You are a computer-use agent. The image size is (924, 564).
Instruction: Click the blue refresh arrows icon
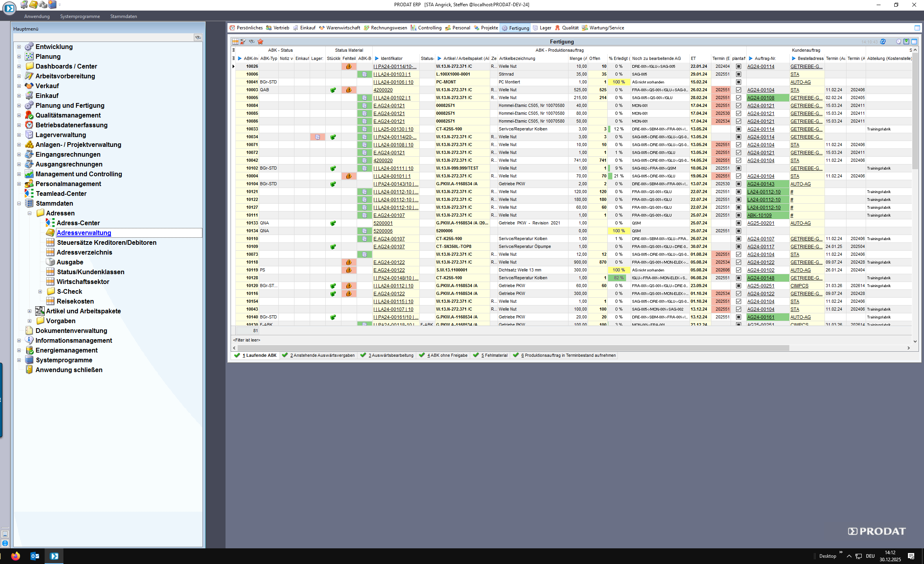point(883,42)
